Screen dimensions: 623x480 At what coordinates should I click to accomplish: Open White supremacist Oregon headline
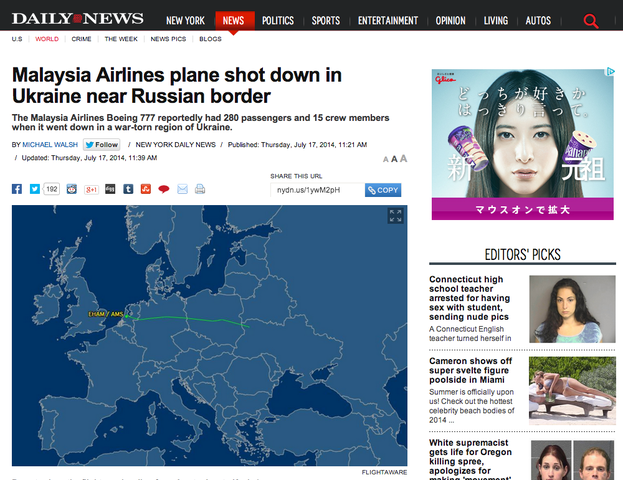point(470,459)
